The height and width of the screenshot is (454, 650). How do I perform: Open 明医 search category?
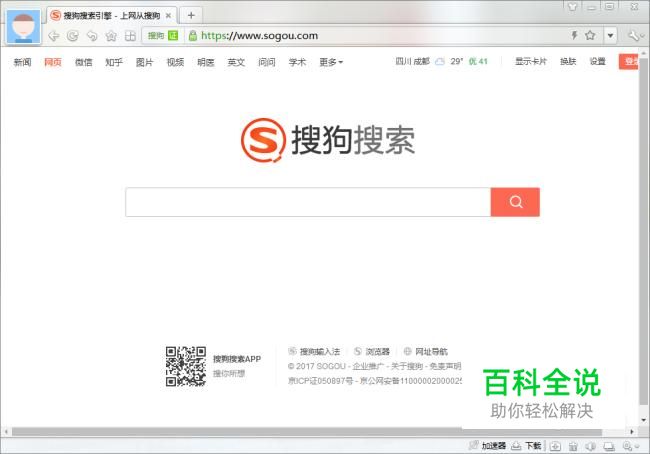[206, 62]
